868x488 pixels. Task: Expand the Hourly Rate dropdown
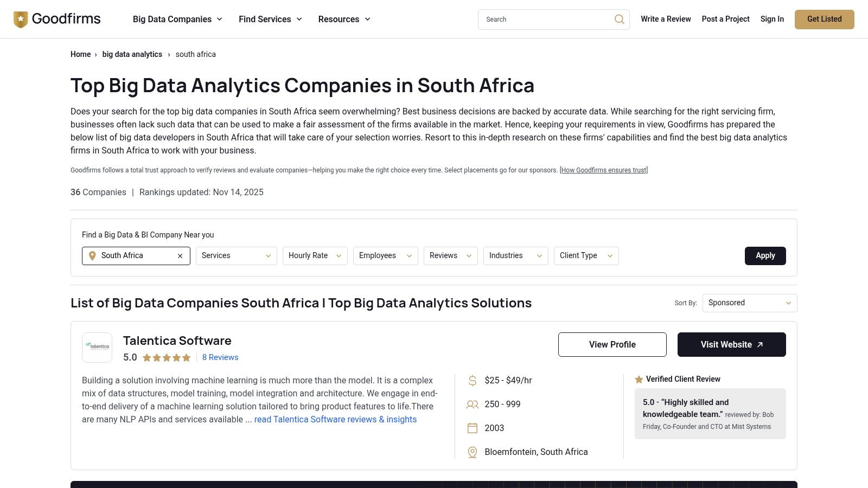click(x=315, y=256)
